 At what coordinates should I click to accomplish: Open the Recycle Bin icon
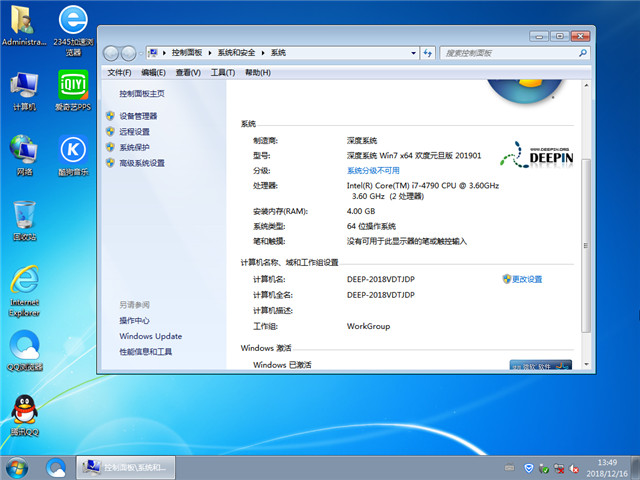pyautogui.click(x=25, y=218)
